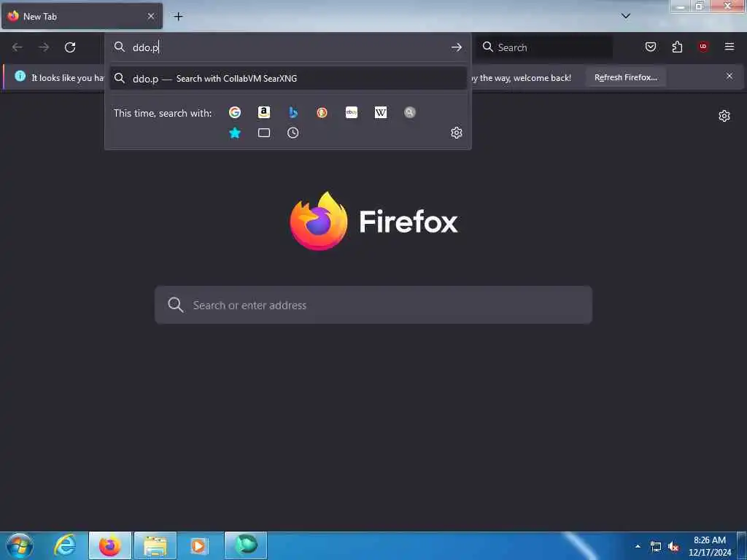Search history using the clock icon

pos(293,133)
